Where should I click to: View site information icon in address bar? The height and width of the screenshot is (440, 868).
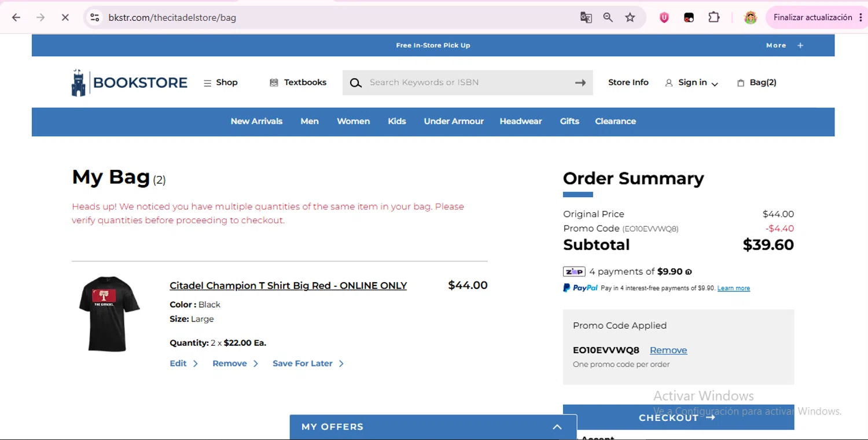(94, 17)
